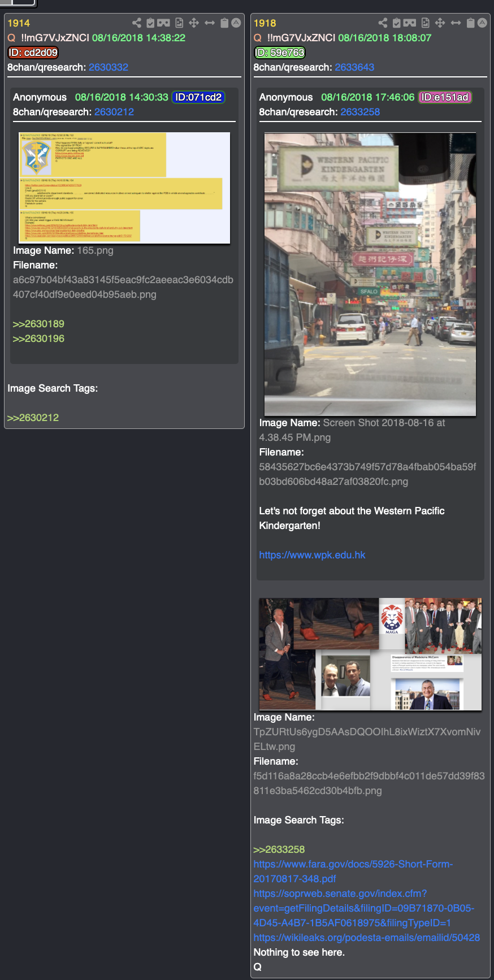This screenshot has width=494, height=980.
Task: Click post number 1914 title
Action: click(19, 23)
